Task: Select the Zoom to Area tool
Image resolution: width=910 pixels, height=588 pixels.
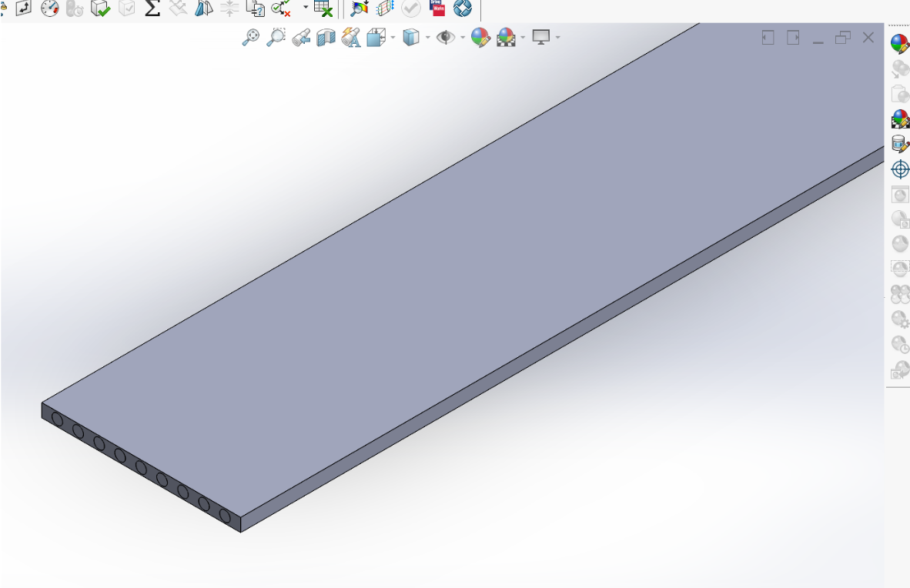Action: 276,37
